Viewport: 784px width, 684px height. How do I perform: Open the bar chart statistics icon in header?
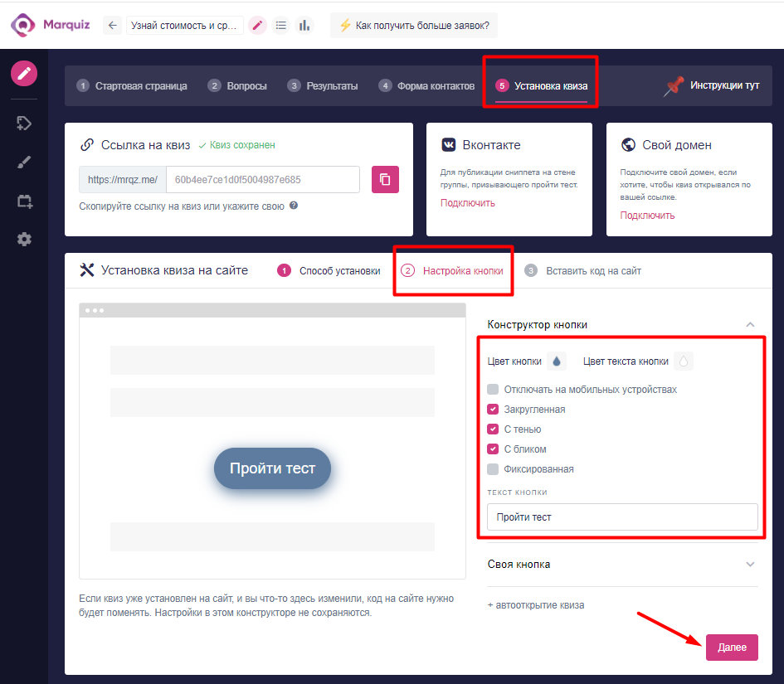pos(304,25)
